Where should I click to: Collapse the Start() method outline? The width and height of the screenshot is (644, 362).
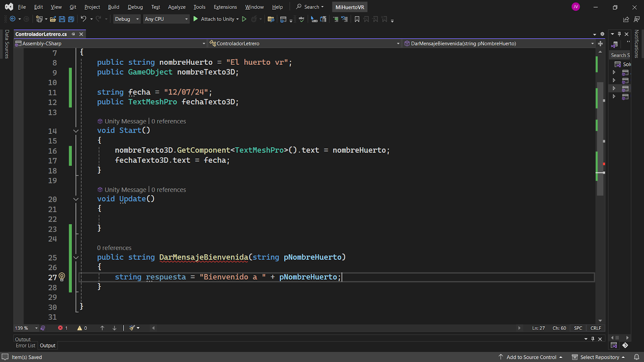click(76, 131)
